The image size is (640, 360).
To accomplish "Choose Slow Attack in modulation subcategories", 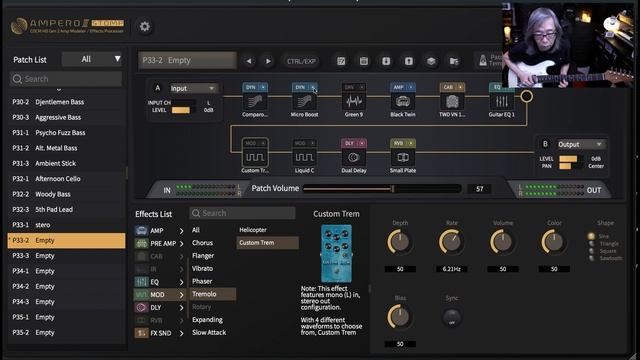I will click(209, 332).
